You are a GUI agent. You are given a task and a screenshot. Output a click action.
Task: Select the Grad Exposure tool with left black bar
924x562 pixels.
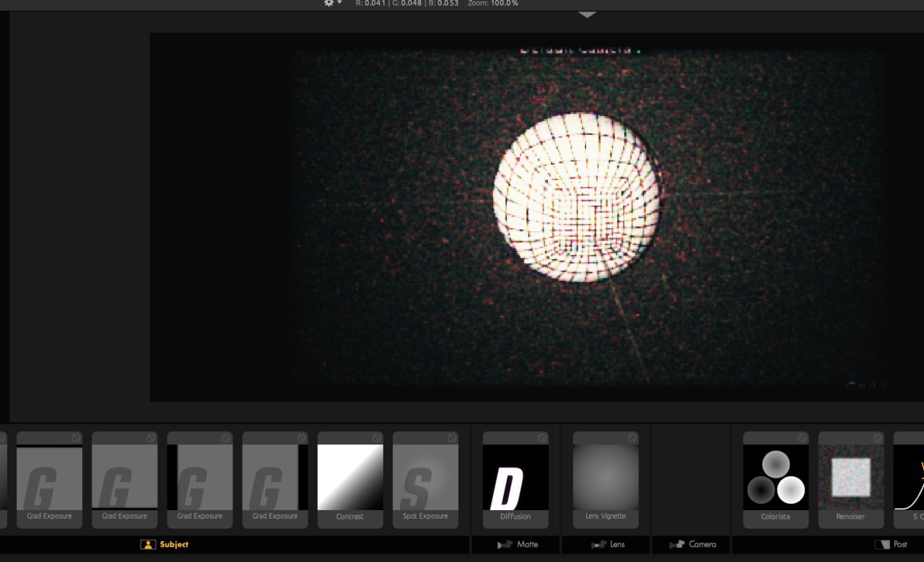pos(199,480)
